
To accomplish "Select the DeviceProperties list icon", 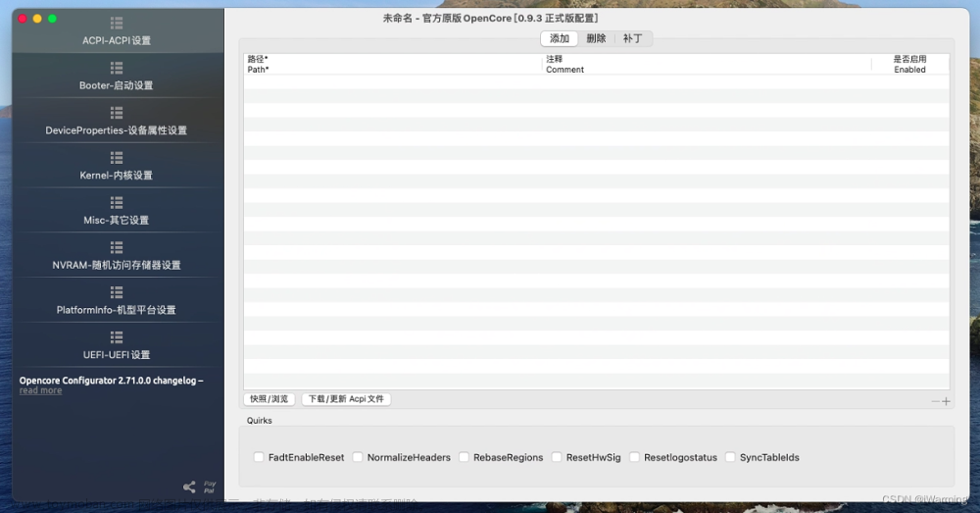I will (117, 113).
